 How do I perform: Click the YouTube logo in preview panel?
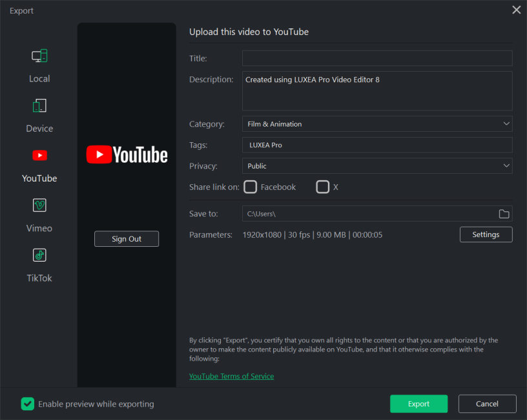tap(127, 154)
